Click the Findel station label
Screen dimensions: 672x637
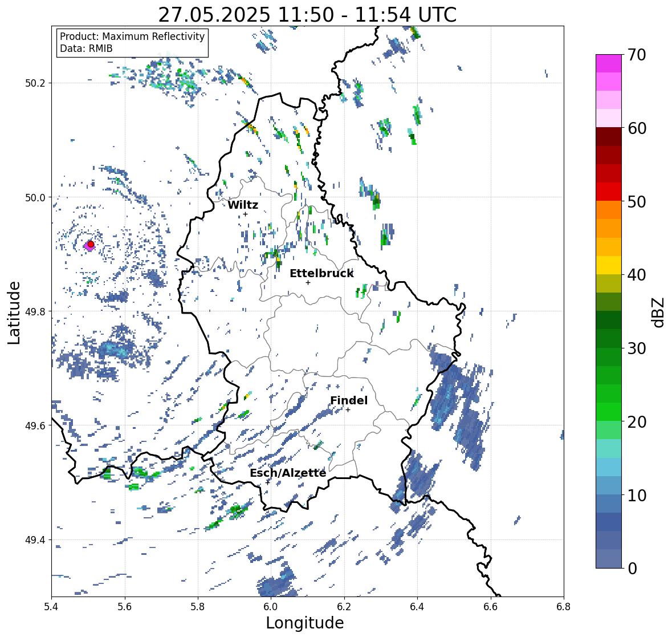coord(349,400)
